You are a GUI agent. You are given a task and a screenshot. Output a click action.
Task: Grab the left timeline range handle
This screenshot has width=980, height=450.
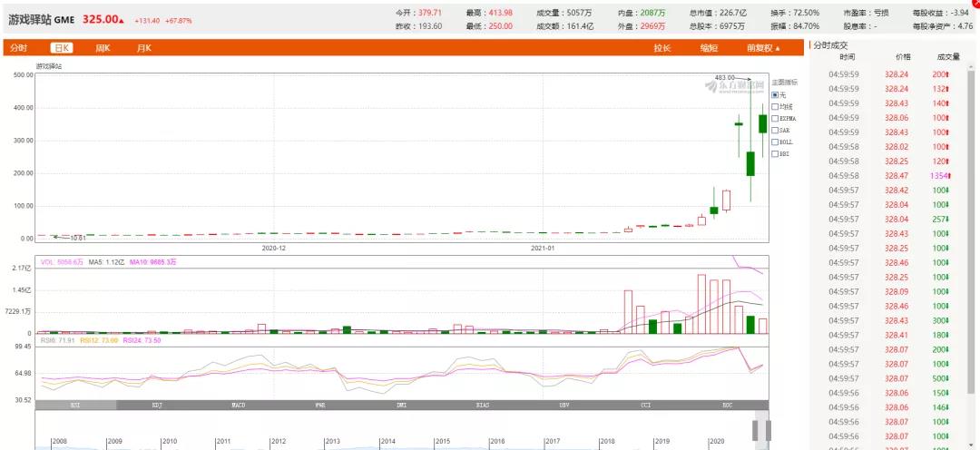click(755, 430)
